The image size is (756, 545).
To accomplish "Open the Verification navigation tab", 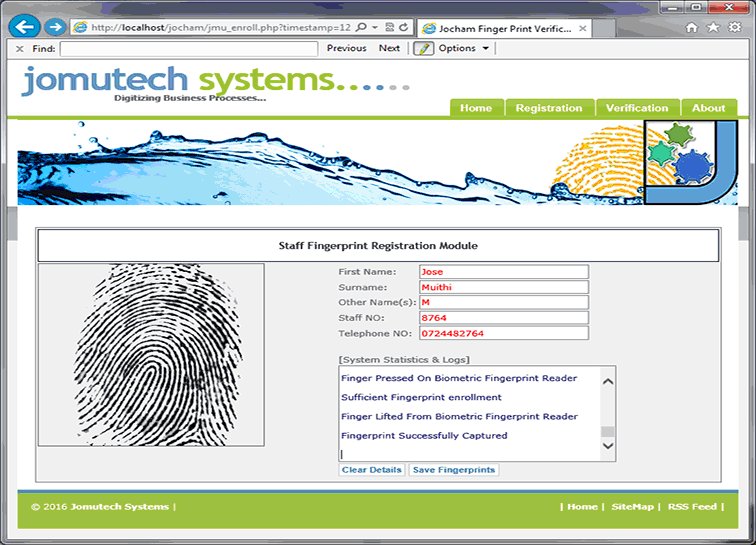I will pyautogui.click(x=637, y=108).
